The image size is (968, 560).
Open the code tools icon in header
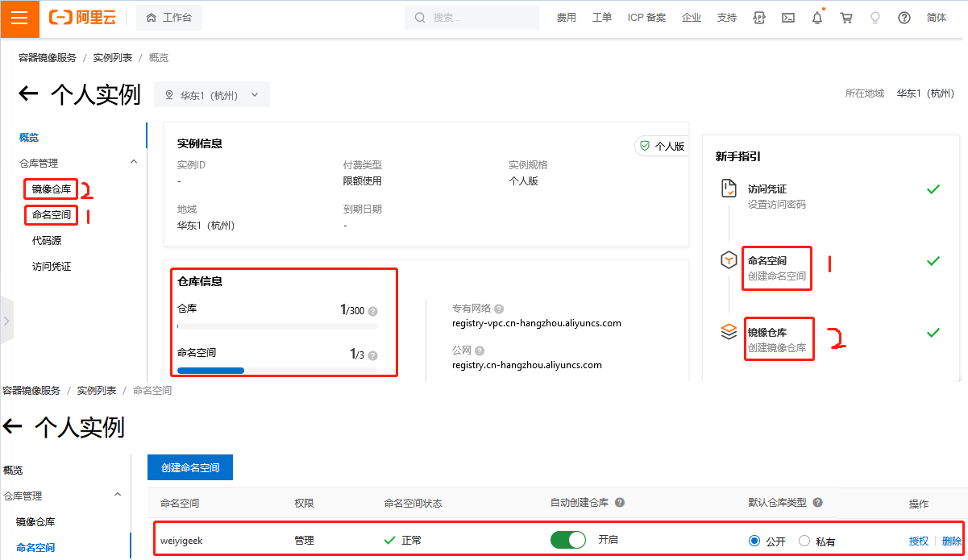pos(758,18)
